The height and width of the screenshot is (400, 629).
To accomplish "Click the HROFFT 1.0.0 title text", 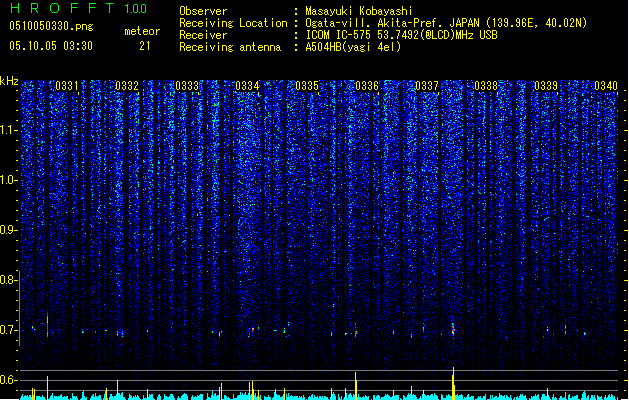I will [x=79, y=8].
